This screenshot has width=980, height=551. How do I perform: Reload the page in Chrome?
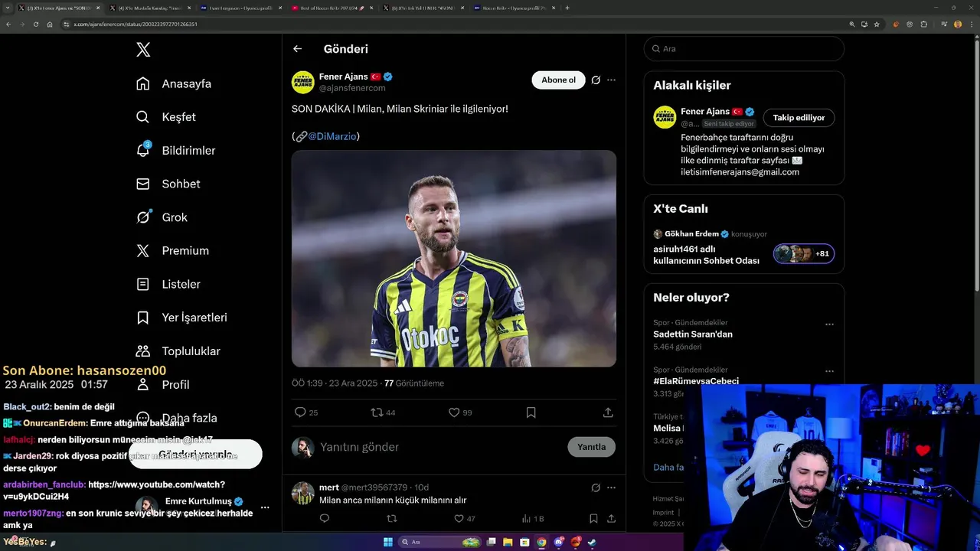pos(35,24)
